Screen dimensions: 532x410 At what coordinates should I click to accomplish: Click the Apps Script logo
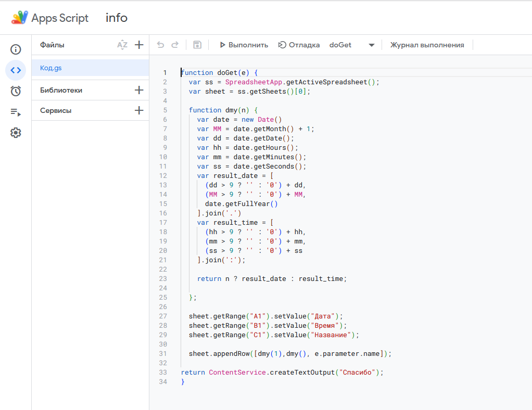20,18
